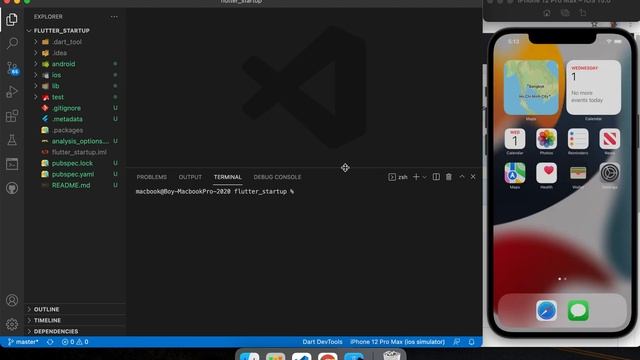Viewport: 640px width, 360px height.
Task: Select iPhone 12 Pro Max device
Action: pos(397,342)
